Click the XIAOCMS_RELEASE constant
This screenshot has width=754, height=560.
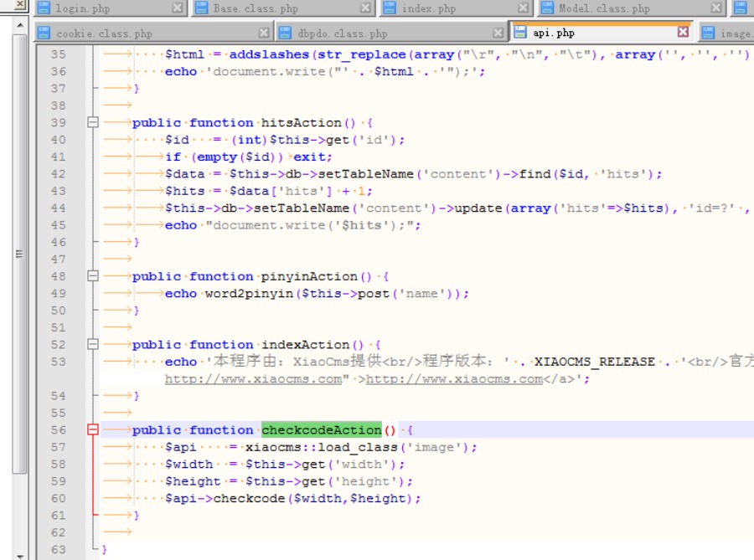tap(595, 362)
